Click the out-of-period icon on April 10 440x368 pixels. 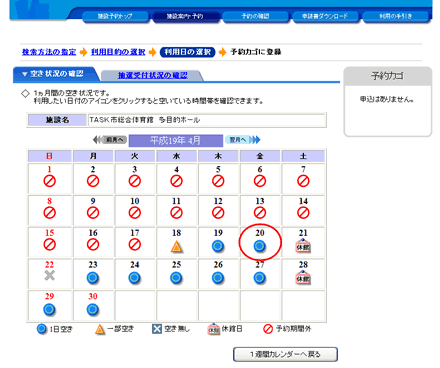(x=135, y=213)
